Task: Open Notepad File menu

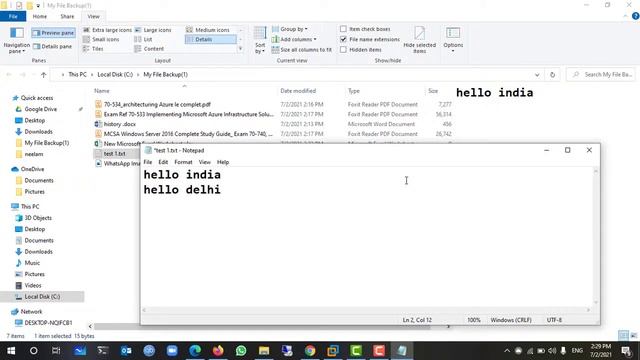Action: click(148, 162)
